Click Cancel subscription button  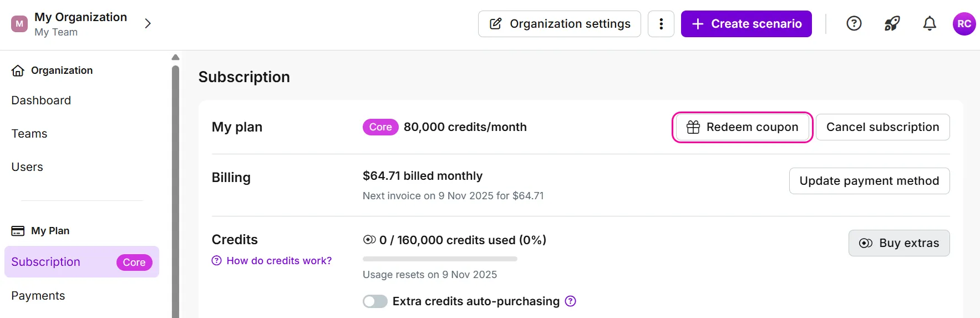point(882,127)
